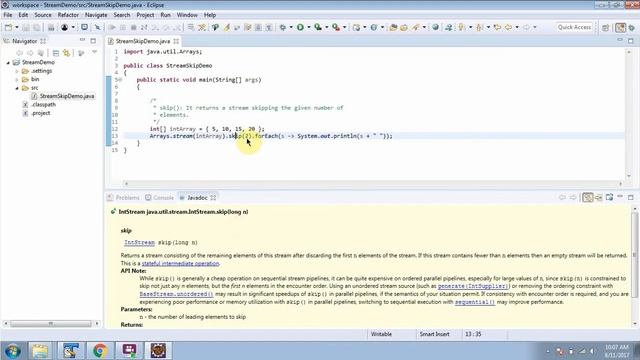The image size is (640, 360).
Task: Expand the bin folder
Action: (x=17, y=80)
